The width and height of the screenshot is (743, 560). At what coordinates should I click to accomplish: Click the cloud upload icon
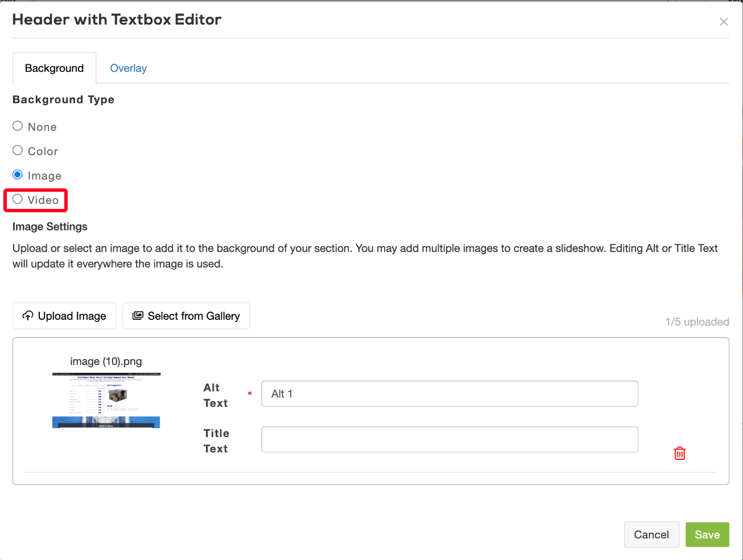click(27, 316)
